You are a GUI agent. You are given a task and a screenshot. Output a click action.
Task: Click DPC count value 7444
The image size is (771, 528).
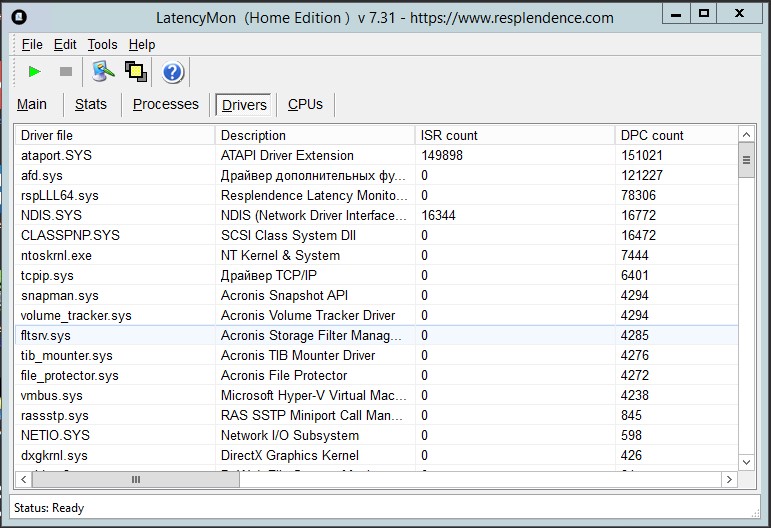point(635,255)
